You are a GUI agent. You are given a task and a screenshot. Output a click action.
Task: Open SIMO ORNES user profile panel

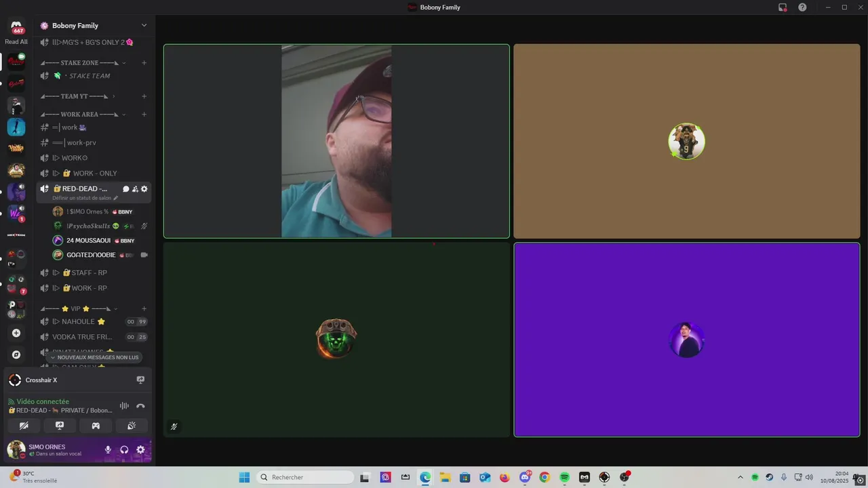click(52, 449)
